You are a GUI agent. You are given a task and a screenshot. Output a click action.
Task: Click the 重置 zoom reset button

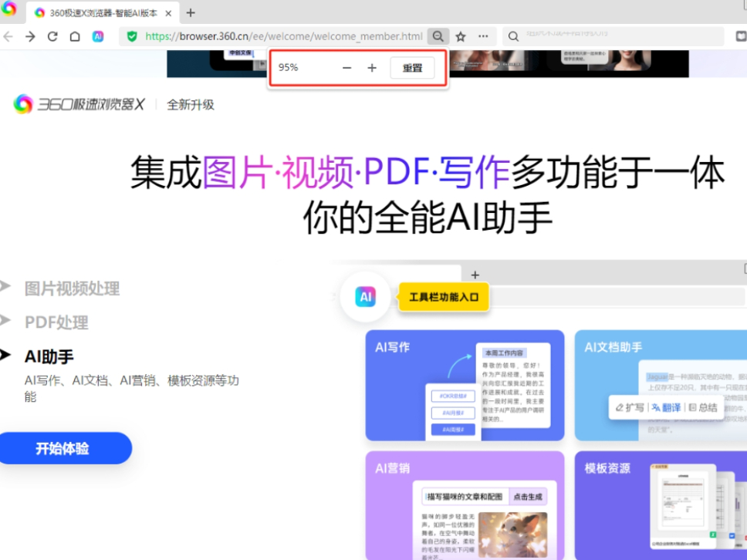[412, 68]
